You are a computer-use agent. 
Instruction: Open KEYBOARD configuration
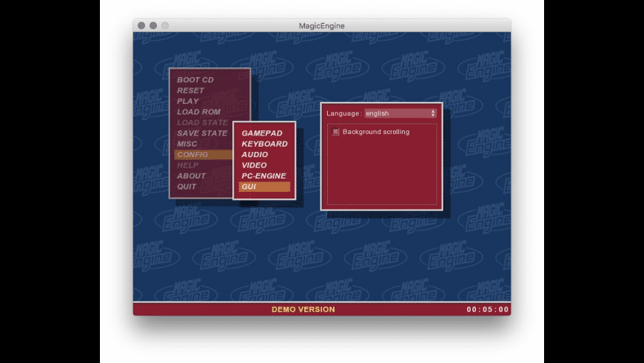264,144
